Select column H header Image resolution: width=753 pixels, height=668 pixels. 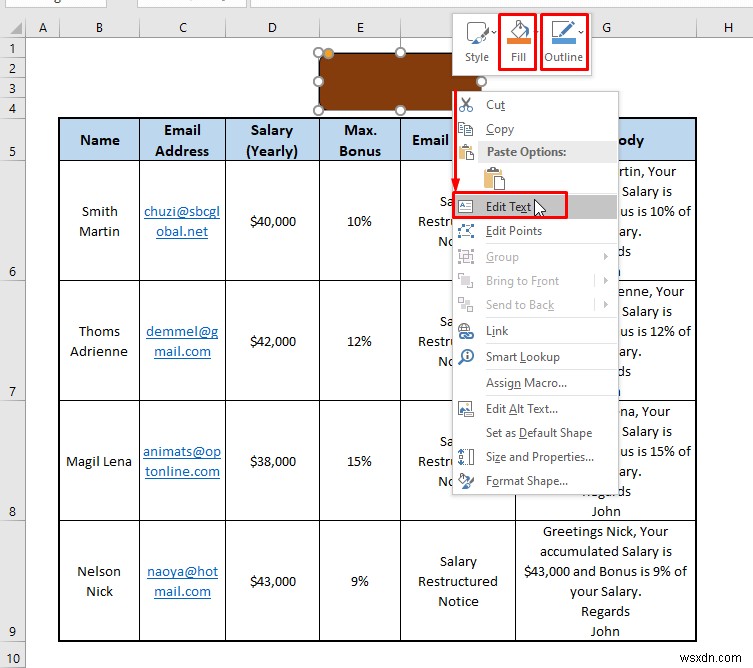pos(728,28)
